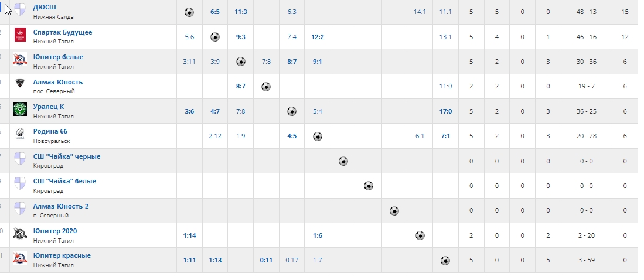This screenshot has height=280, width=644.
Task: Click the soccer ball in Юпитер белые row
Action: tap(240, 62)
